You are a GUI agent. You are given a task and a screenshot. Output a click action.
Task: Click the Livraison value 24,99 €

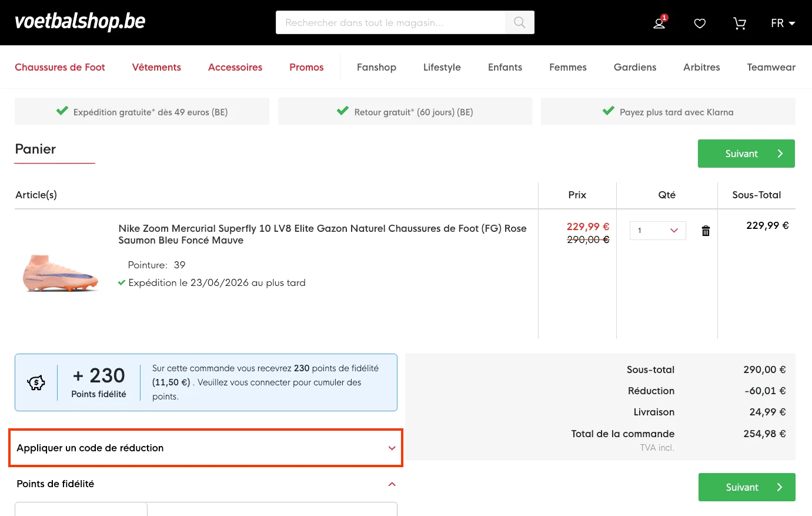(x=767, y=412)
